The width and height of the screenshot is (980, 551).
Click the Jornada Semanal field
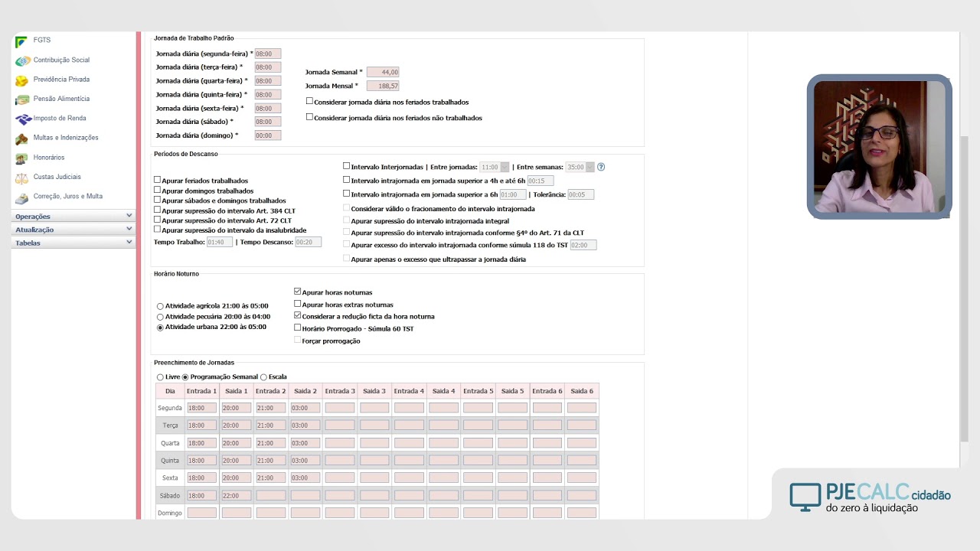[x=383, y=72]
